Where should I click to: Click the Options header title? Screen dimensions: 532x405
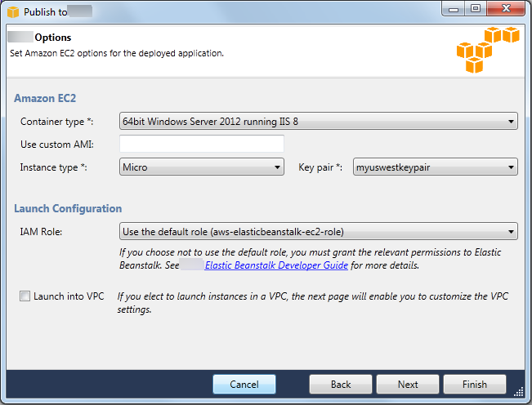pyautogui.click(x=52, y=38)
